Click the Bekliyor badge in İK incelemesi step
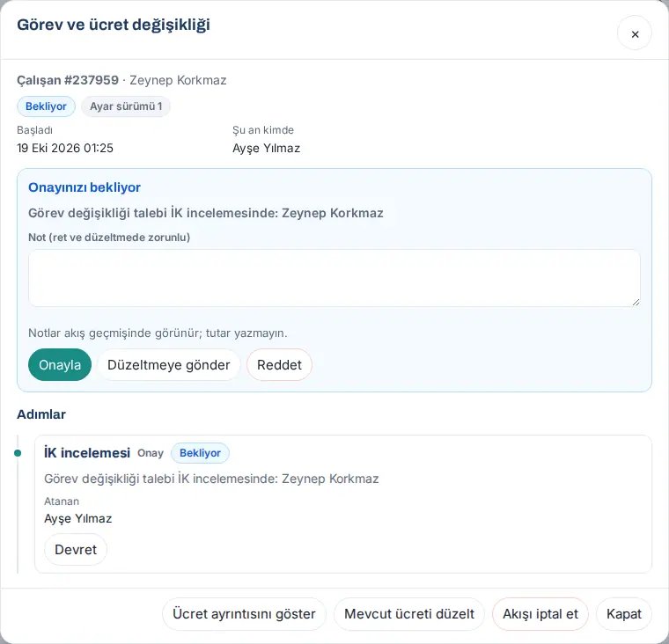This screenshot has width=669, height=644. coord(200,453)
